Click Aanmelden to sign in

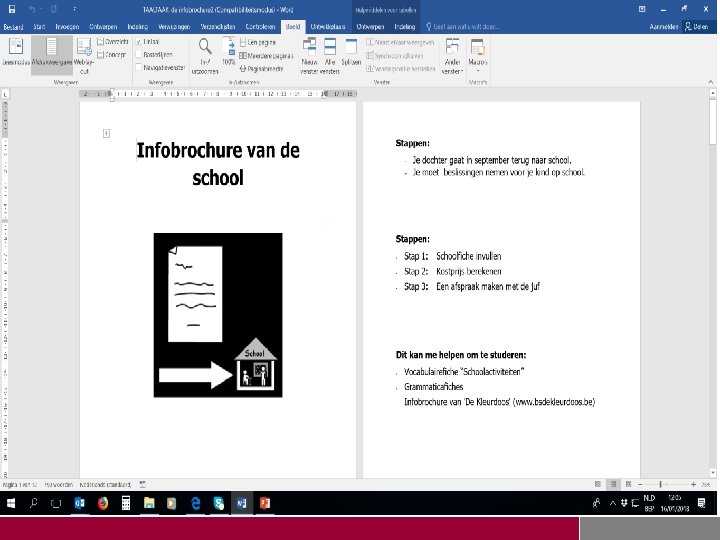point(664,27)
